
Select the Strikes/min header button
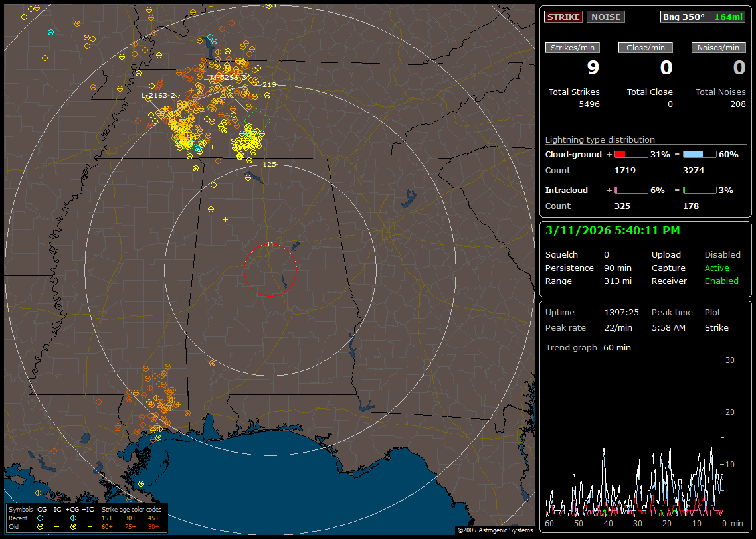pos(573,48)
